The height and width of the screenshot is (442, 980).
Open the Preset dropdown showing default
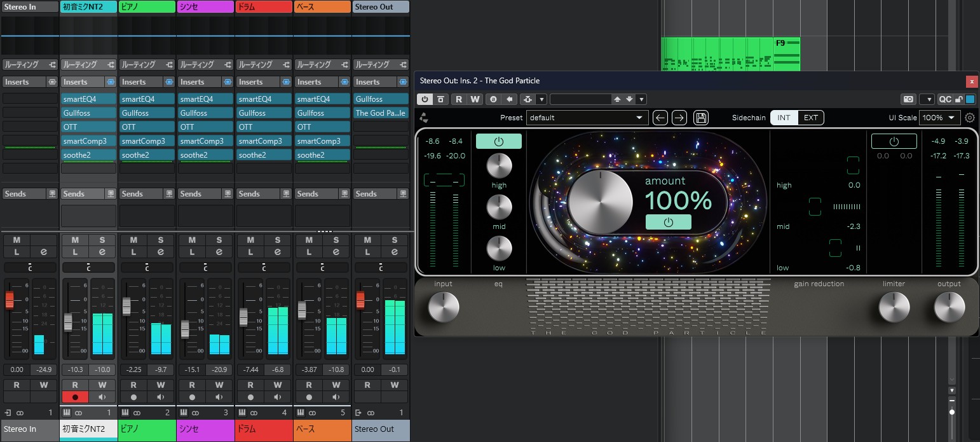[586, 118]
